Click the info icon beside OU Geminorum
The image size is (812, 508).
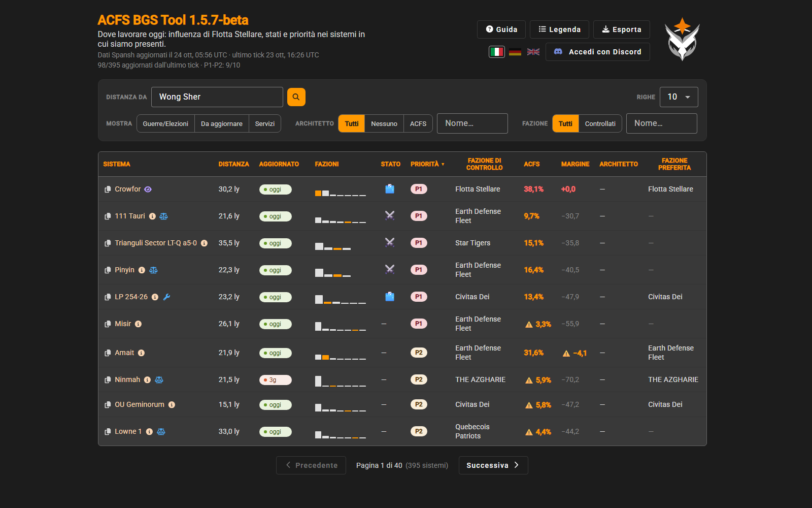click(x=172, y=405)
